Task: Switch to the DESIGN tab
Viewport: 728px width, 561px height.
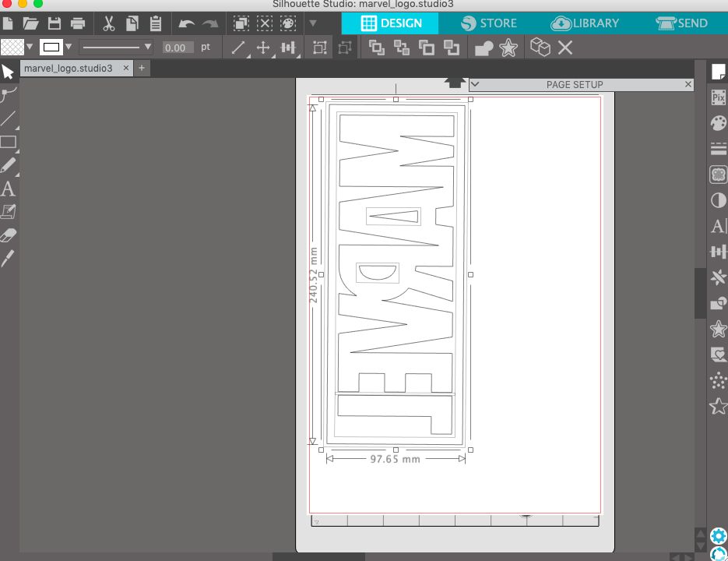Action: point(390,23)
